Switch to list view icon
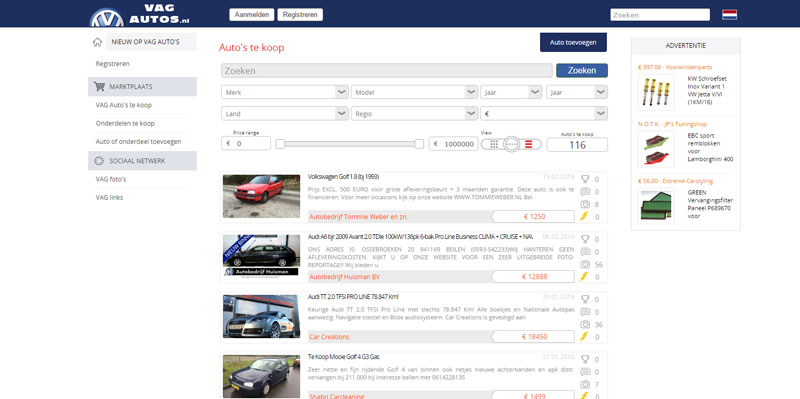The width and height of the screenshot is (800, 399). click(x=529, y=144)
